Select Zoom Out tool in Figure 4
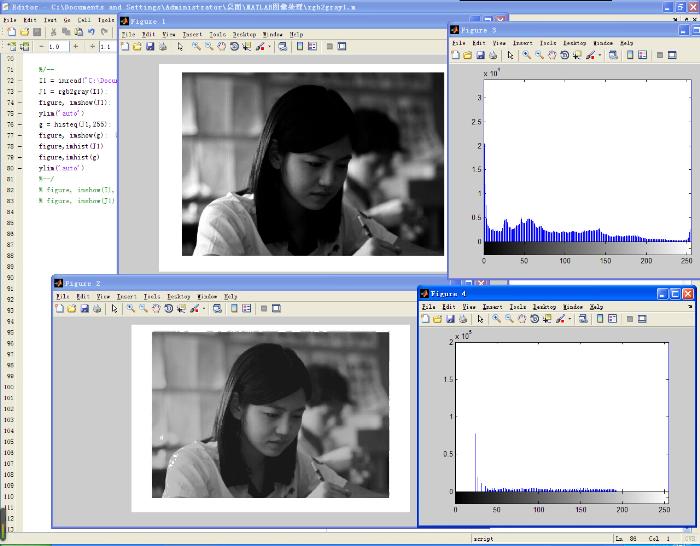The image size is (700, 546). pyautogui.click(x=509, y=318)
